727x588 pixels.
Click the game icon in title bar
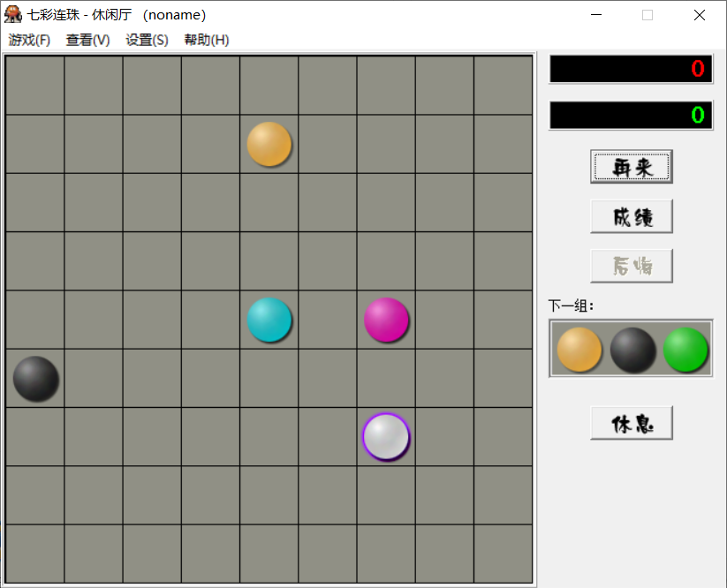click(13, 15)
